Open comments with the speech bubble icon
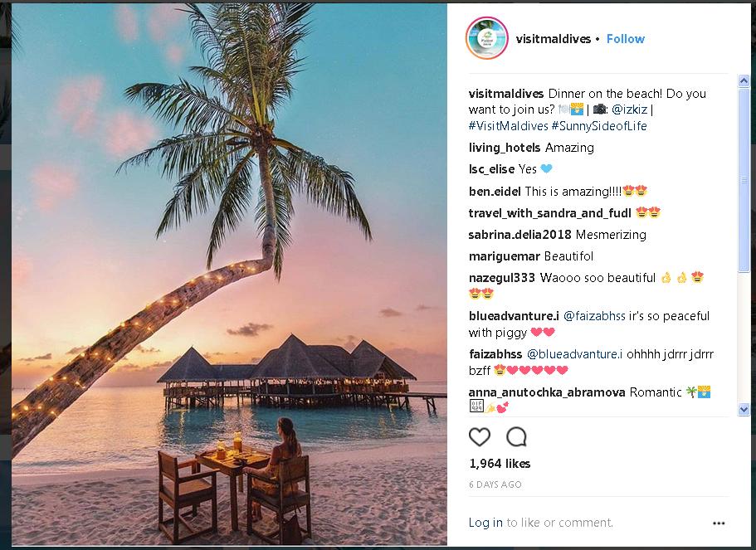756x550 pixels. (x=516, y=437)
